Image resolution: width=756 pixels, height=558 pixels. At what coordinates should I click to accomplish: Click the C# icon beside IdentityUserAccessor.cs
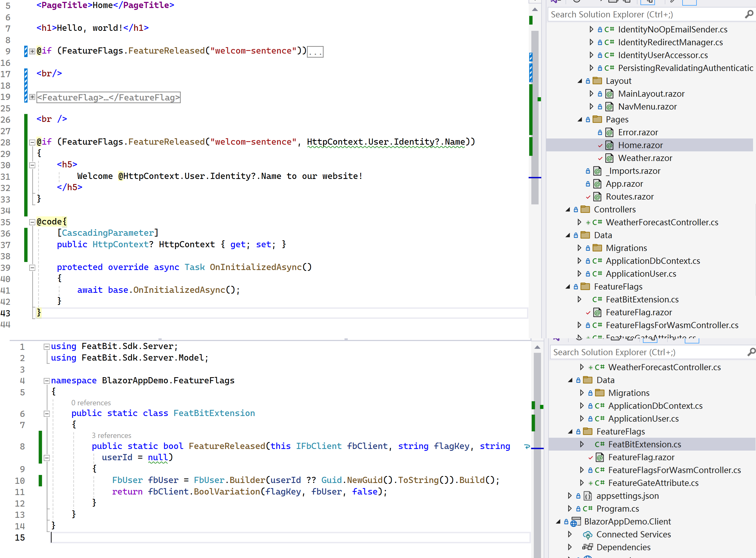(x=609, y=55)
